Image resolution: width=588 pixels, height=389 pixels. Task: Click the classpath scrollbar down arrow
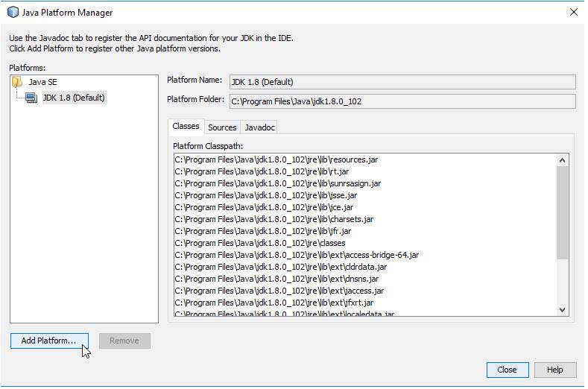[562, 310]
